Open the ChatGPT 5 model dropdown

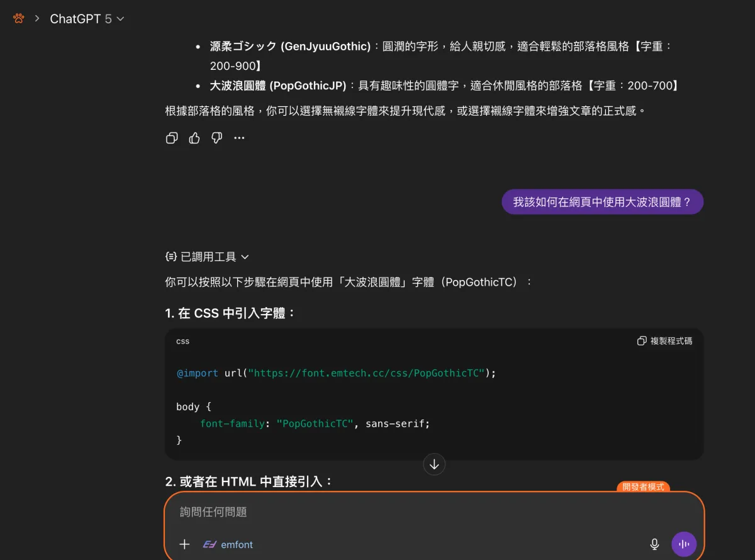[87, 19]
